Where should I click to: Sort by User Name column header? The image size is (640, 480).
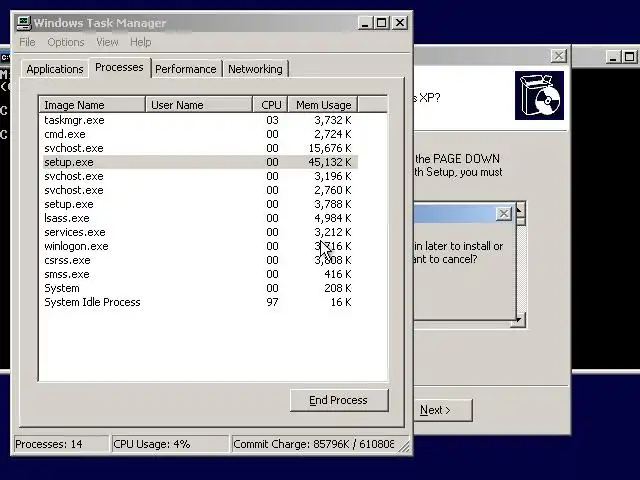click(x=199, y=105)
